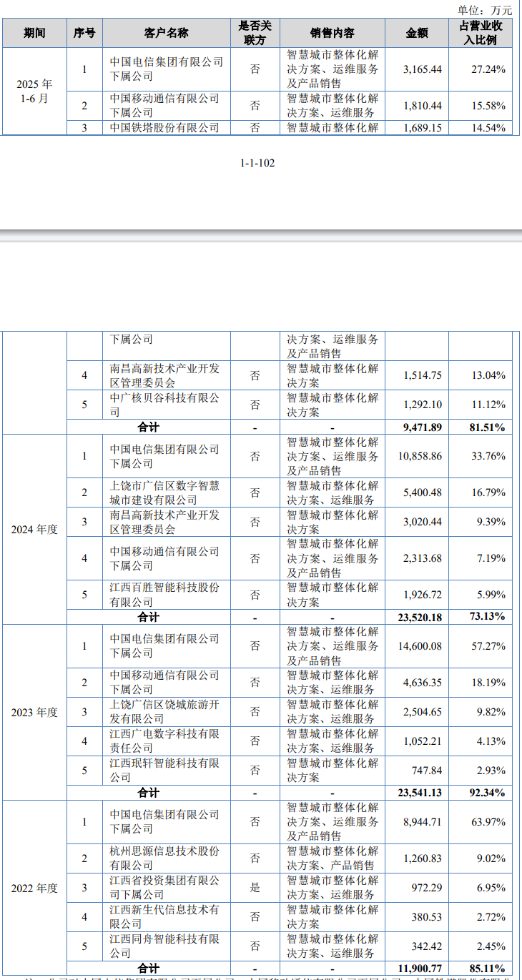Click the 期间 column header

coord(34,33)
